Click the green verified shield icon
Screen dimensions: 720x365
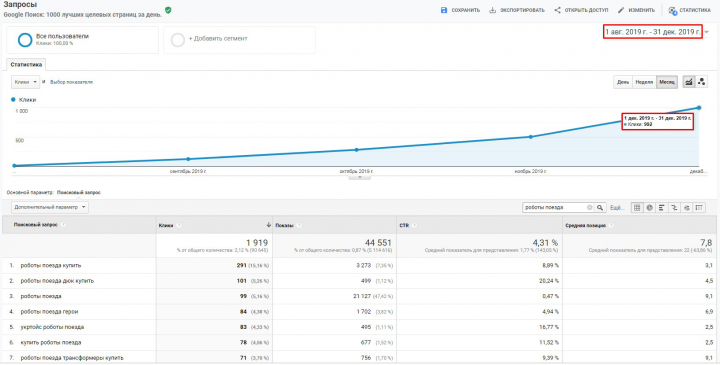coord(168,10)
